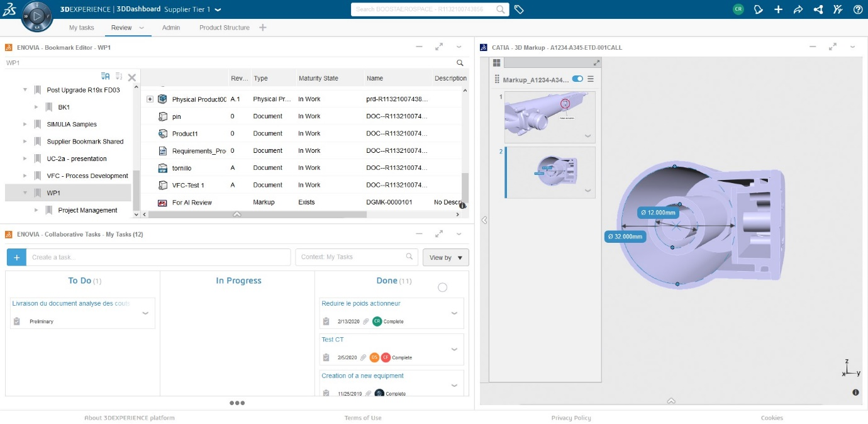The width and height of the screenshot is (868, 424).
Task: Switch to the Product Structure tab
Action: click(225, 28)
